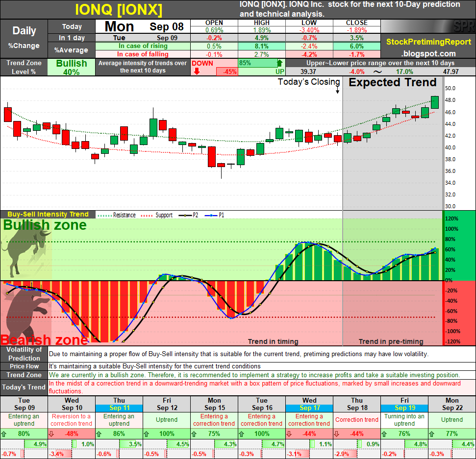476x459 pixels.
Task: Open the StockPretimingReport blog link
Action: coord(428,42)
